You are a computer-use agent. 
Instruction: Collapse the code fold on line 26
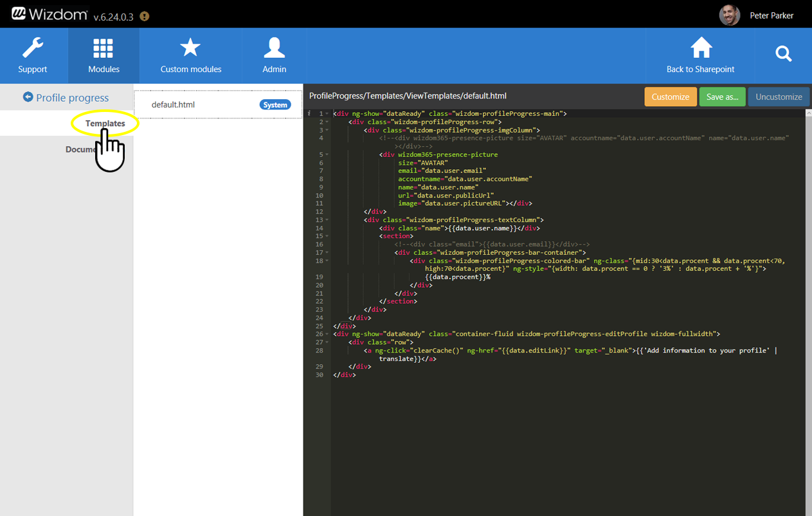tap(327, 334)
